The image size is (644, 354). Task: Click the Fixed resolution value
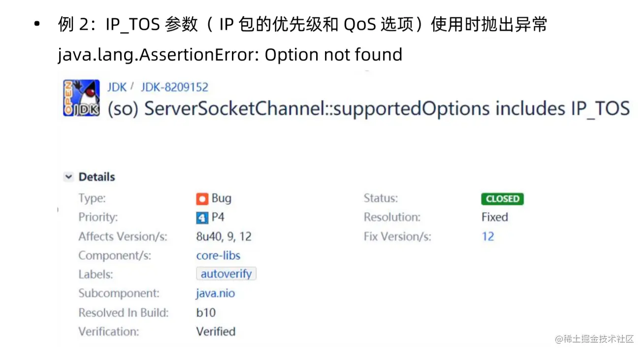[494, 217]
